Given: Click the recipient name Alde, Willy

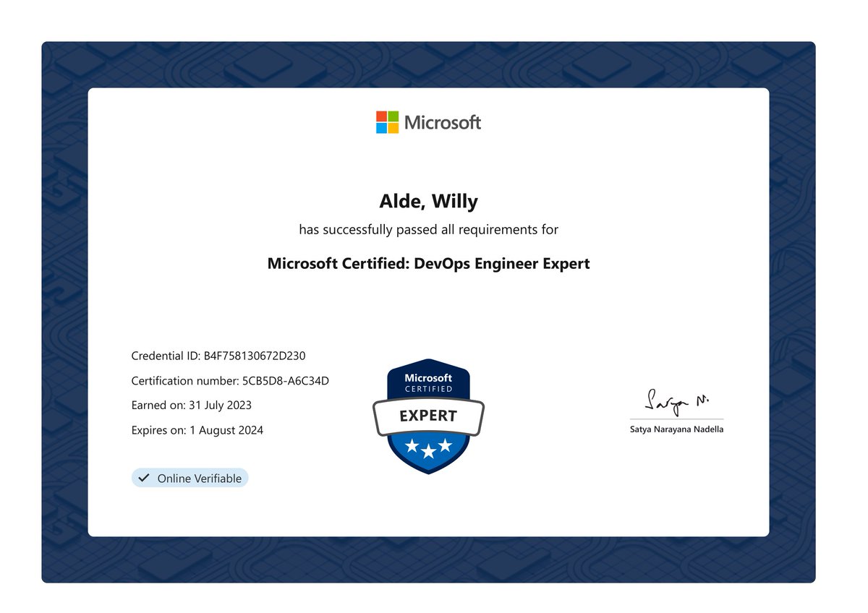Looking at the screenshot, I should [428, 201].
